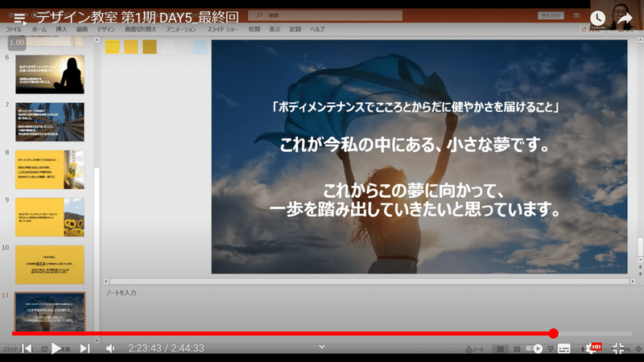Viewport: 644px width, 362px height.
Task: Click the 1.00 playback speed badge
Action: 17,43
